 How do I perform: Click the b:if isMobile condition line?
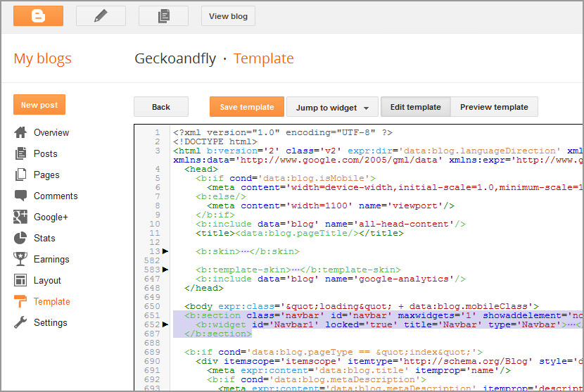286,178
